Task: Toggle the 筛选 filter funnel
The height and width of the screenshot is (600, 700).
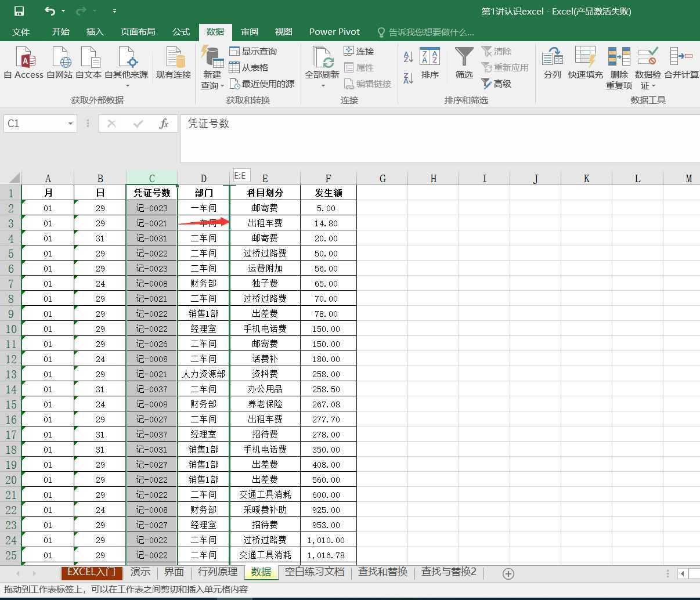Action: [x=464, y=63]
